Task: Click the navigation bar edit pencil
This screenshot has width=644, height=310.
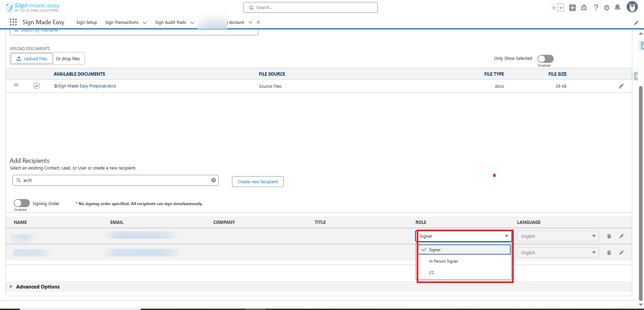Action: pyautogui.click(x=636, y=23)
